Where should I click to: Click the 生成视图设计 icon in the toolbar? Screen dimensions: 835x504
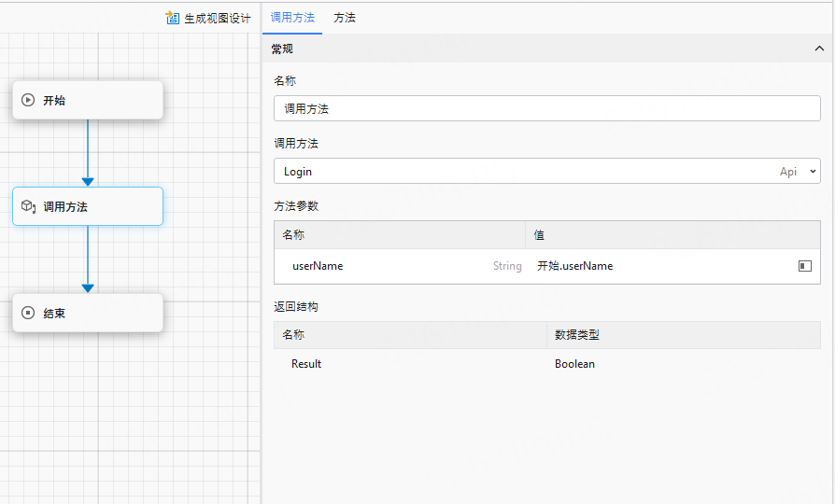point(172,18)
